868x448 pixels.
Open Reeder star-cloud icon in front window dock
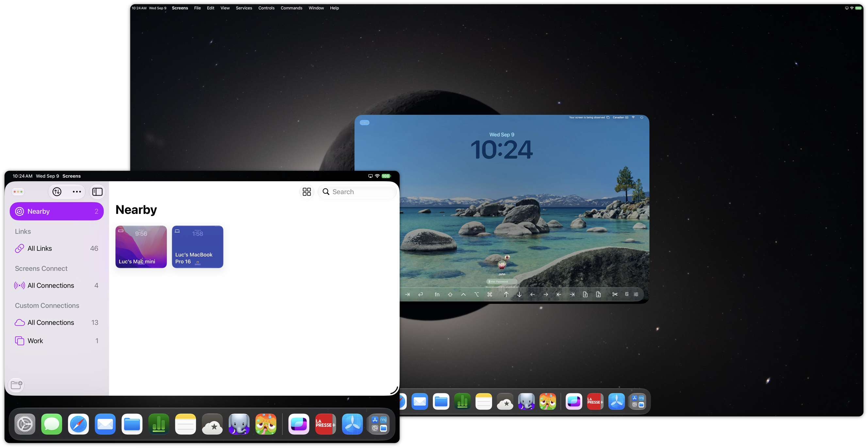coord(212,424)
